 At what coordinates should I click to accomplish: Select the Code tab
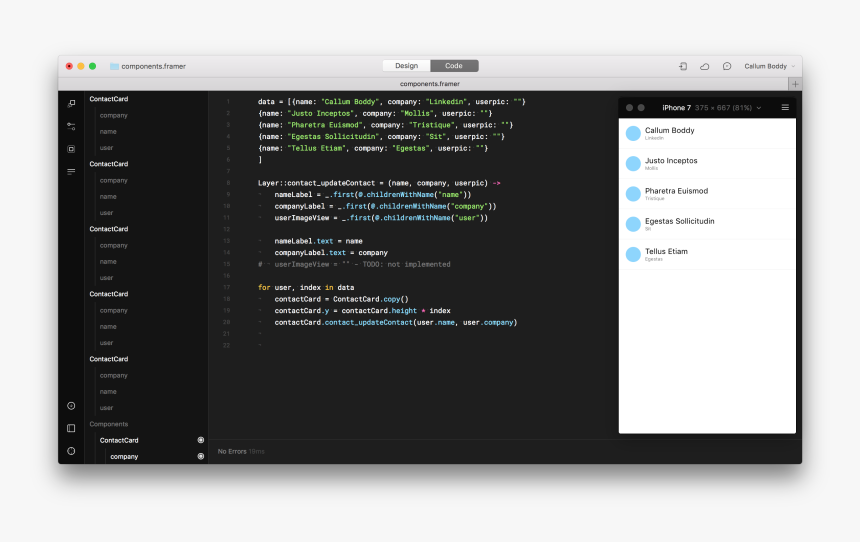click(454, 66)
